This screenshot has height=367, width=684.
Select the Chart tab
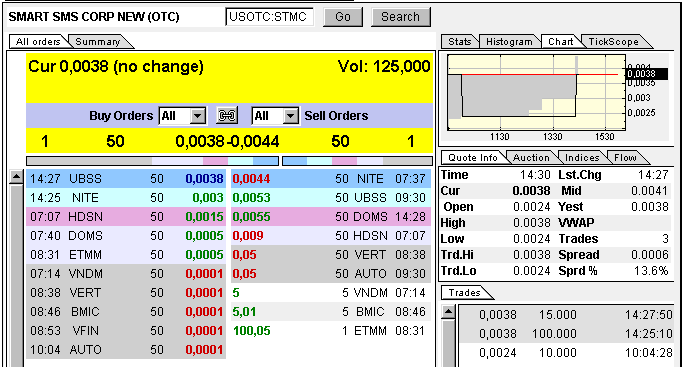(x=560, y=41)
